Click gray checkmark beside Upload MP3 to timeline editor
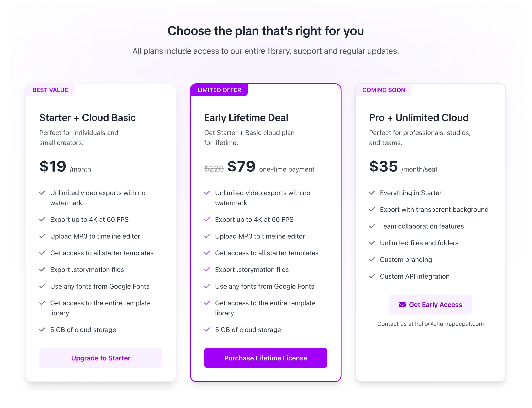Screen dimensions: 532x408 click(x=42, y=236)
